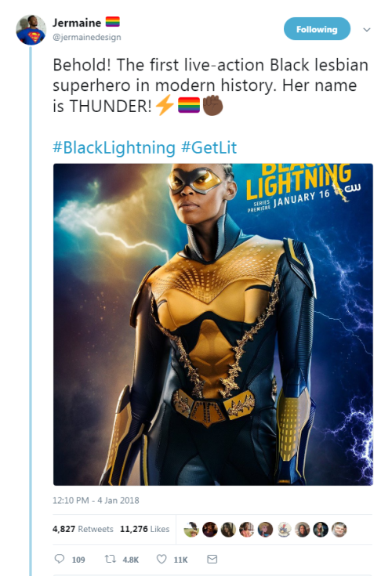Click the envelope direct message icon
Image resolution: width=392 pixels, height=576 pixels.
pyautogui.click(x=212, y=559)
